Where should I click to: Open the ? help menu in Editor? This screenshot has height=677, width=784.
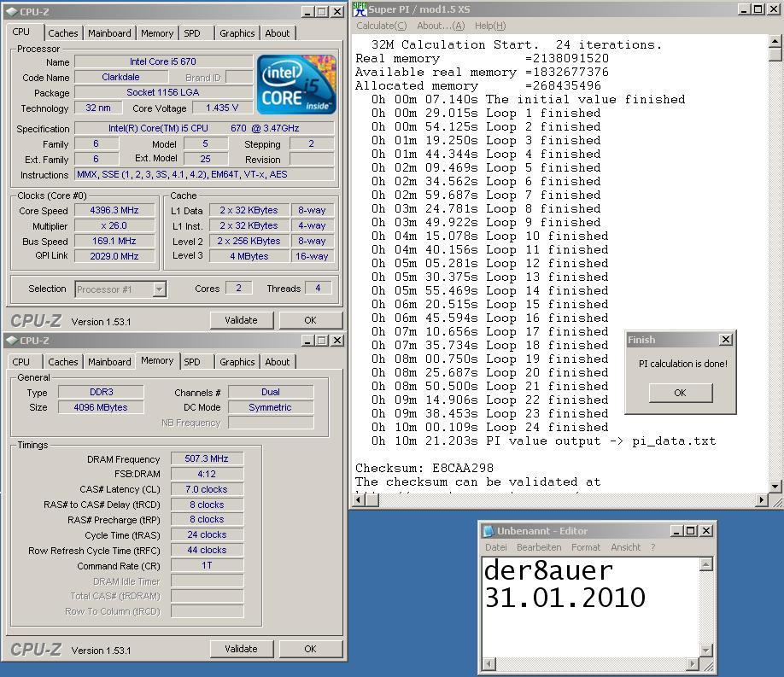[653, 547]
